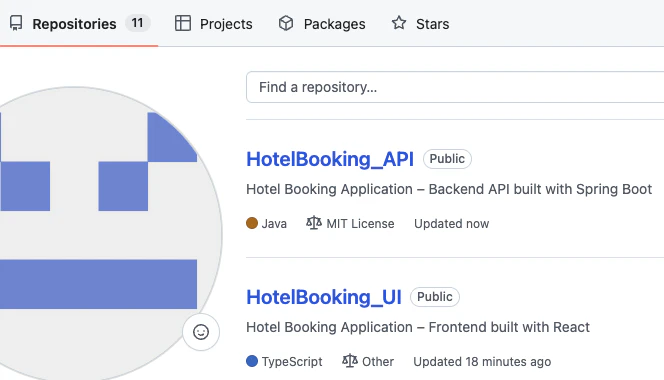Click the Packages cube icon
The image size is (664, 380).
tap(286, 23)
